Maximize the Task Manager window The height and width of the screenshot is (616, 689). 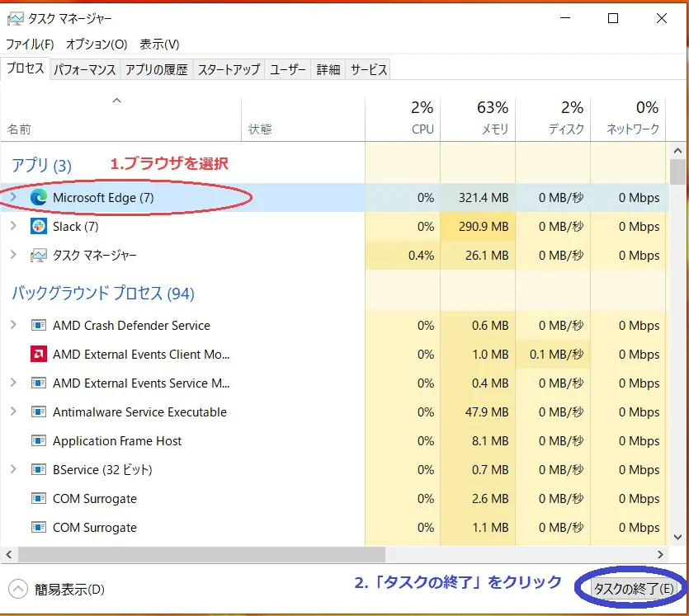pos(613,18)
